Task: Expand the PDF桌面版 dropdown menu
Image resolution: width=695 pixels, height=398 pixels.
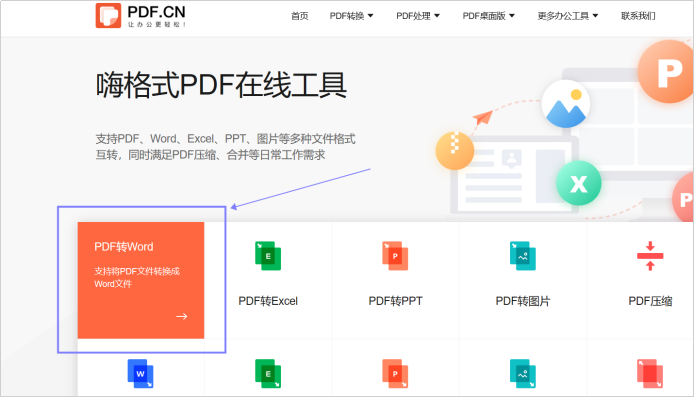Action: point(489,16)
